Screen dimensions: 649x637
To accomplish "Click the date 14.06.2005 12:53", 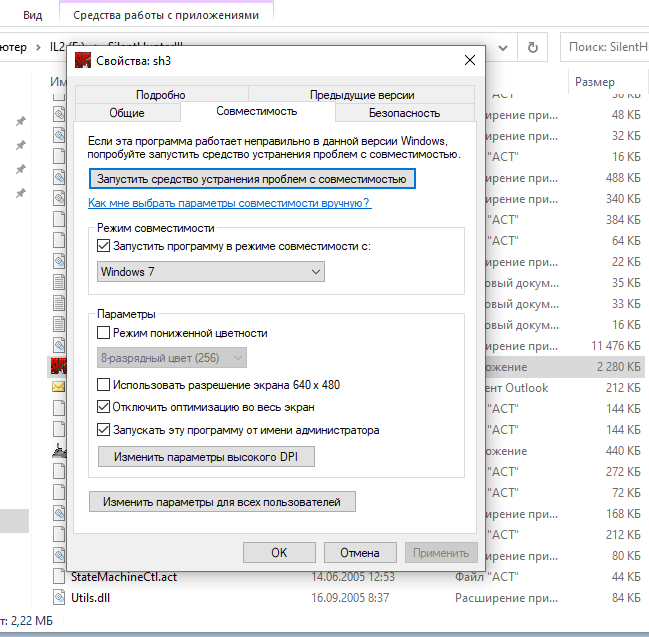I will 353,577.
